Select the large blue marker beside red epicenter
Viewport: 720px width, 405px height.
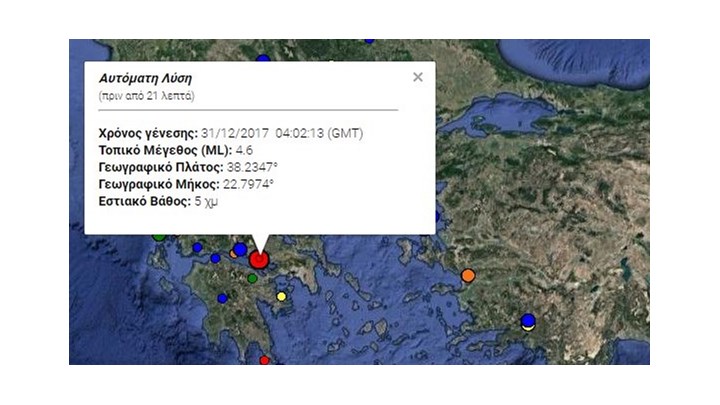point(240,249)
